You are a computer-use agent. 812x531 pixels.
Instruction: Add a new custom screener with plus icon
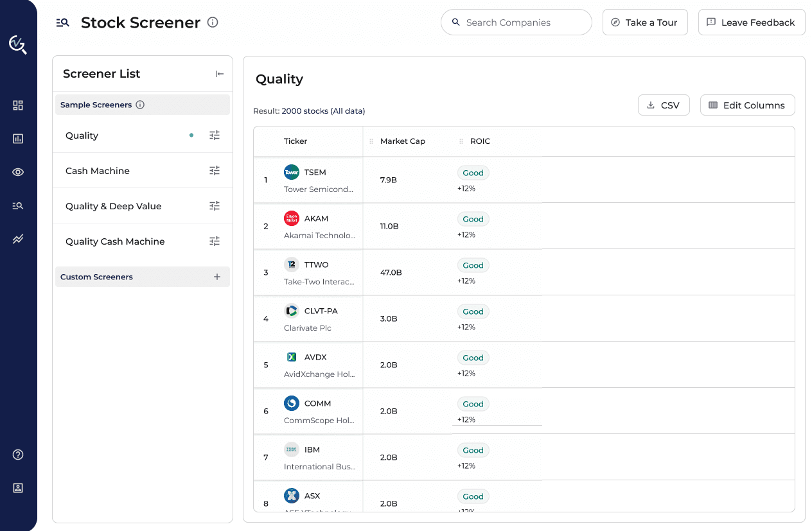217,277
